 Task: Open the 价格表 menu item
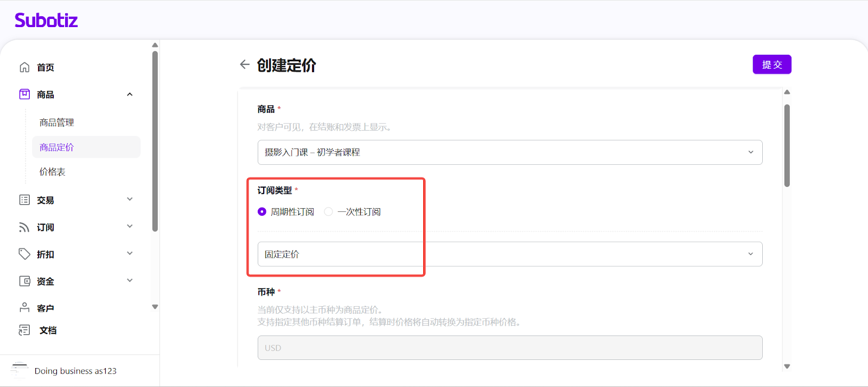pyautogui.click(x=53, y=172)
